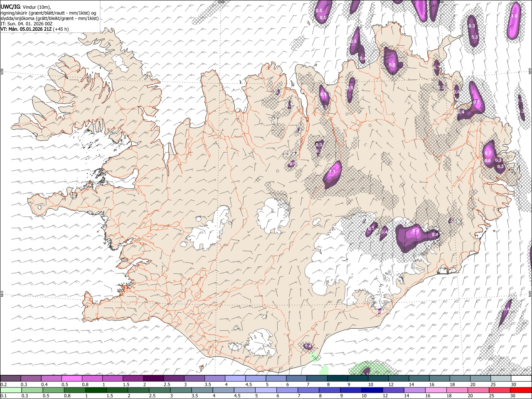The height and width of the screenshot is (399, 532).
Task: Click the bright red 30 rain legend swatch
Action: pos(521,390)
